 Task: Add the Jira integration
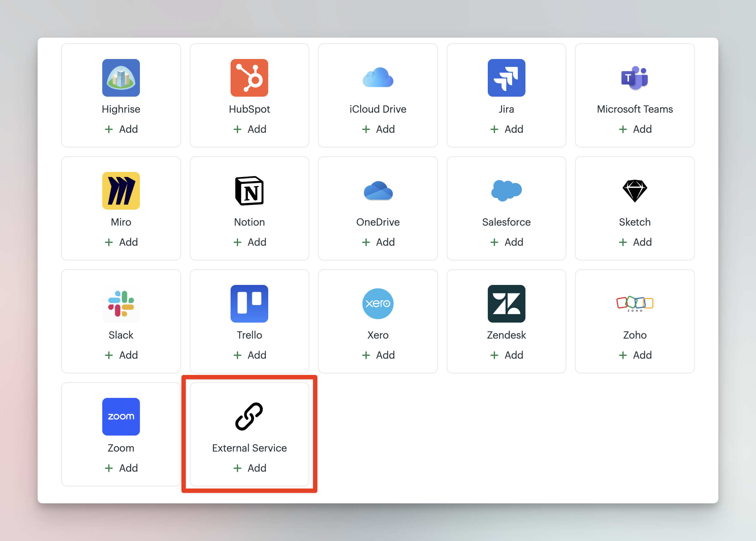[x=506, y=129]
